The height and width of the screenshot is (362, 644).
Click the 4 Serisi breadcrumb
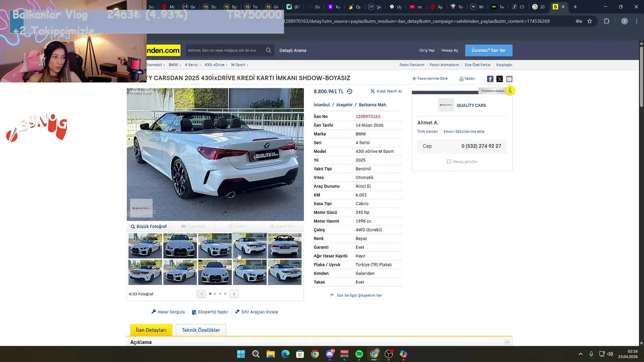tap(191, 65)
